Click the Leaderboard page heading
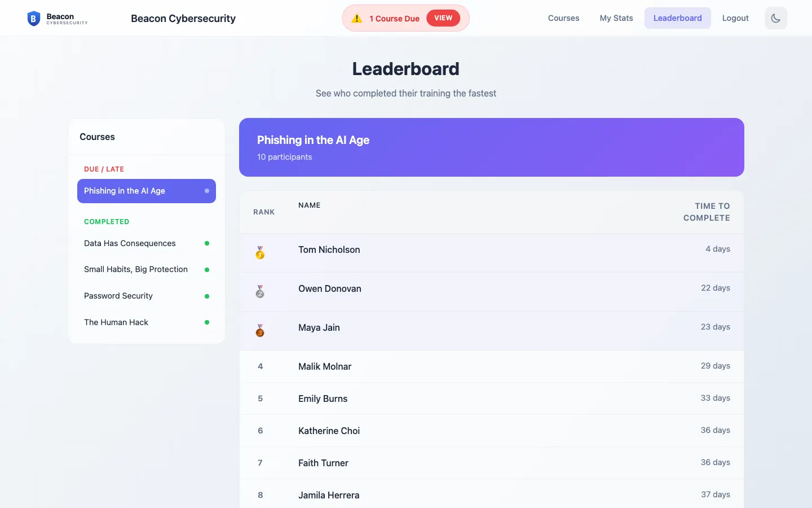The height and width of the screenshot is (508, 812). pos(406,69)
